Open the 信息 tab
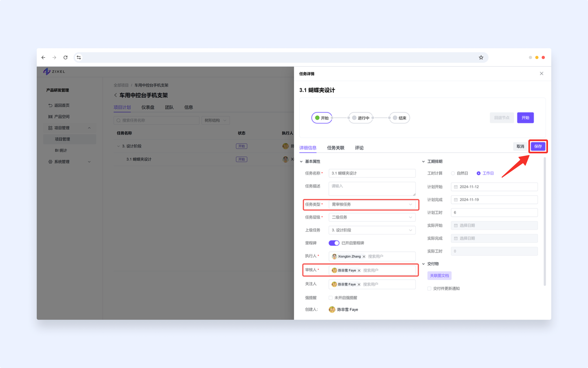588x368 pixels. click(189, 107)
